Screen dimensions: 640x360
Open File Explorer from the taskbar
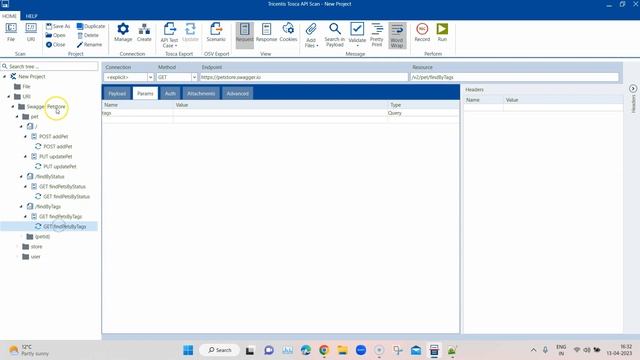[342, 350]
